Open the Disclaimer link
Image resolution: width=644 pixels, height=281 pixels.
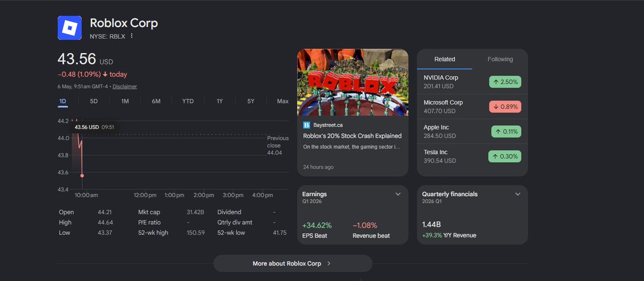click(125, 87)
